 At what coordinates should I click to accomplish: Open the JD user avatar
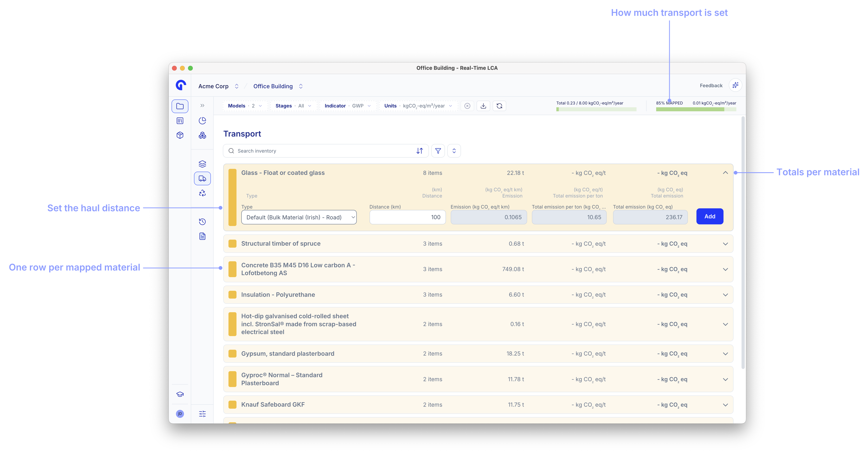click(180, 414)
